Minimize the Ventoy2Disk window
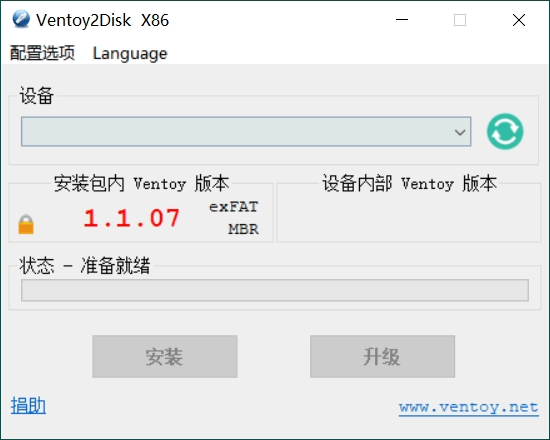This screenshot has width=550, height=440. click(402, 20)
